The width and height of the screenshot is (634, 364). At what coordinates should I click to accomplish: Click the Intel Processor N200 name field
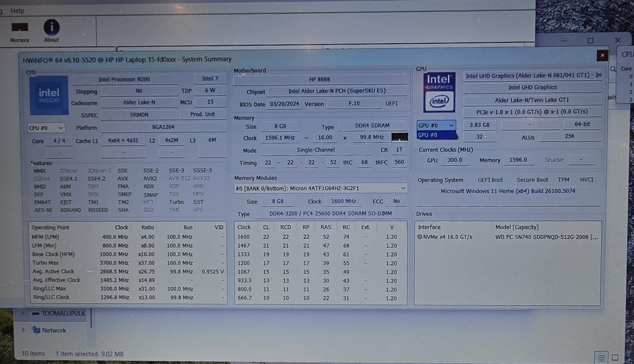pyautogui.click(x=124, y=79)
